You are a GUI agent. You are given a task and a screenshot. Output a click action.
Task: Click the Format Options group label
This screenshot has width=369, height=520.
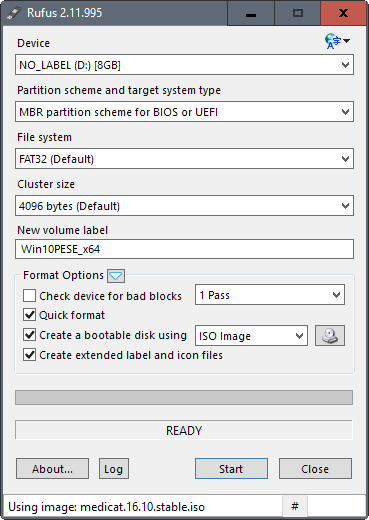63,275
